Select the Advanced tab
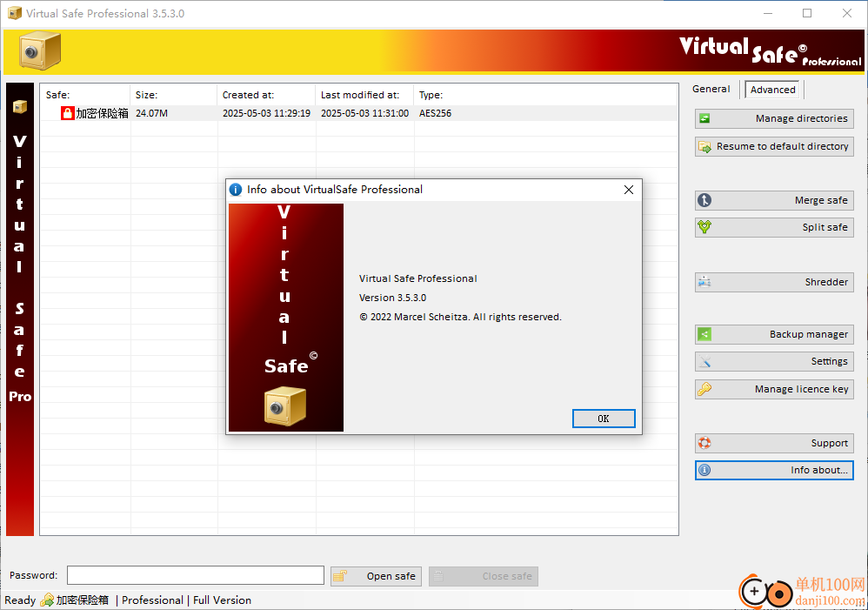This screenshot has height=610, width=868. point(773,90)
